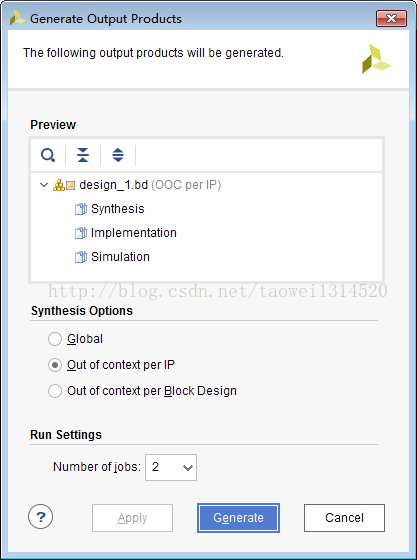Select the Simulation tree item

coord(120,257)
